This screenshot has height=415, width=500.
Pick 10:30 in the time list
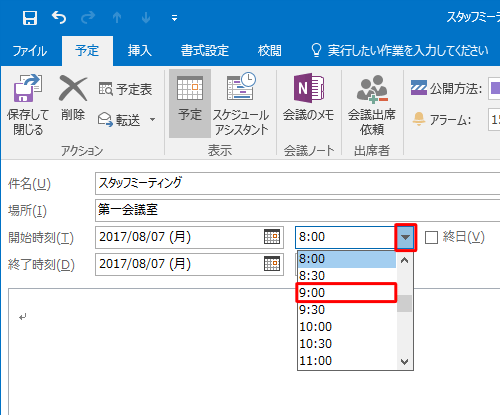click(347, 344)
